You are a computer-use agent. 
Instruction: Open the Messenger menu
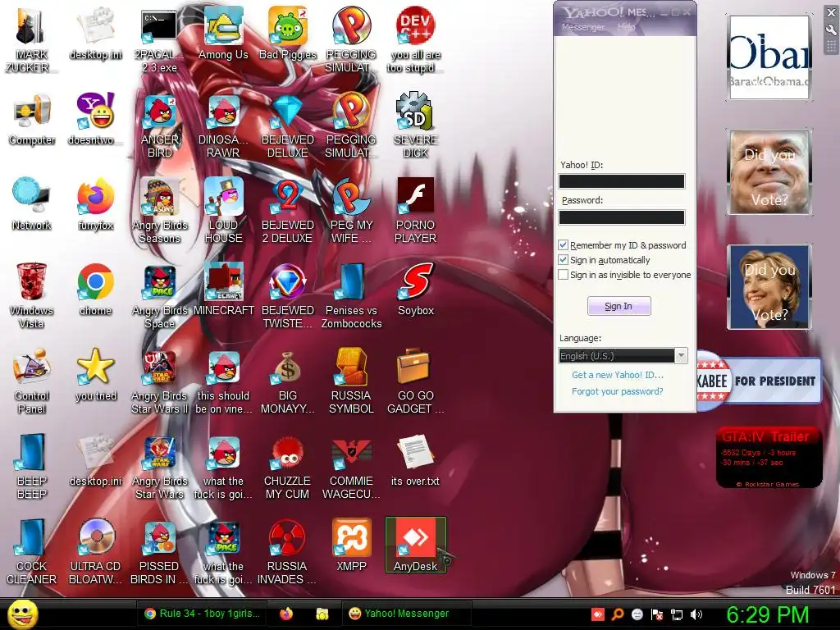point(583,27)
